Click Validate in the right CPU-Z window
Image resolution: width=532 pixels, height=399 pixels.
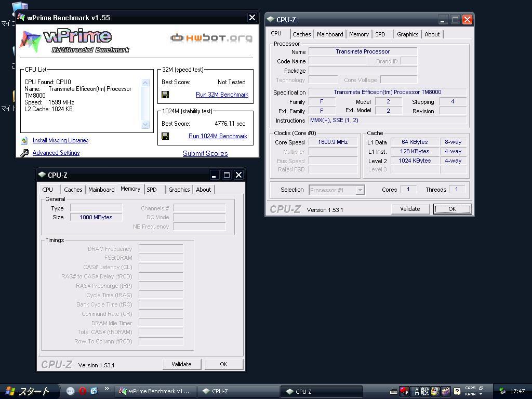(x=410, y=209)
